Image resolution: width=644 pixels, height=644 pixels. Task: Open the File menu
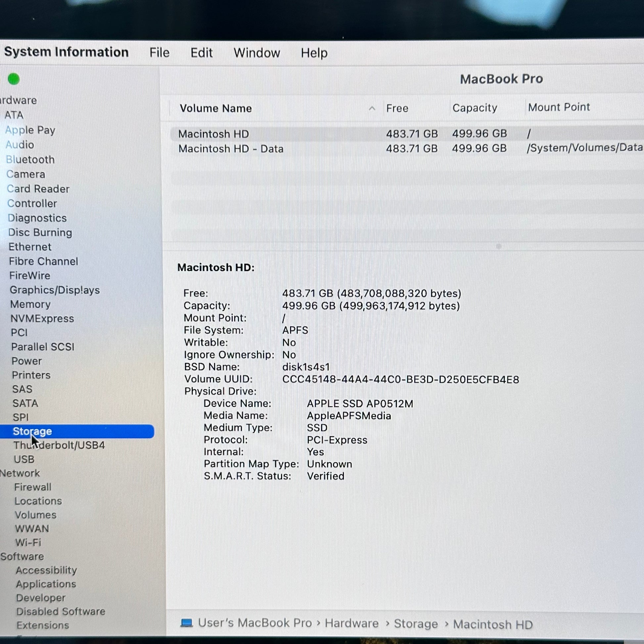159,53
